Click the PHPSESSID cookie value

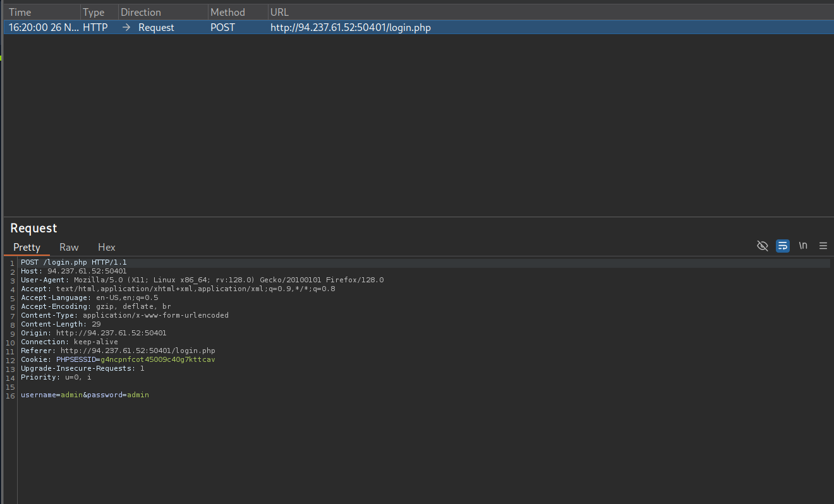(157, 359)
